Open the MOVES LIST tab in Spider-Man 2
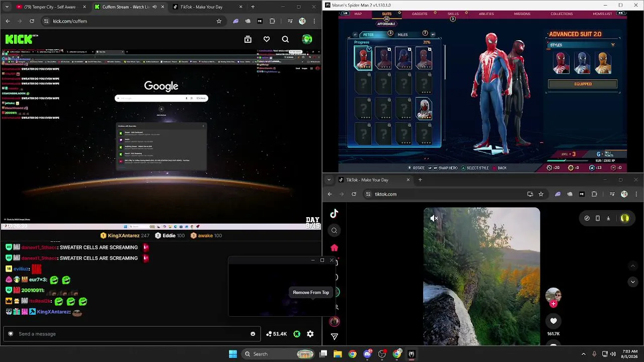 (602, 14)
